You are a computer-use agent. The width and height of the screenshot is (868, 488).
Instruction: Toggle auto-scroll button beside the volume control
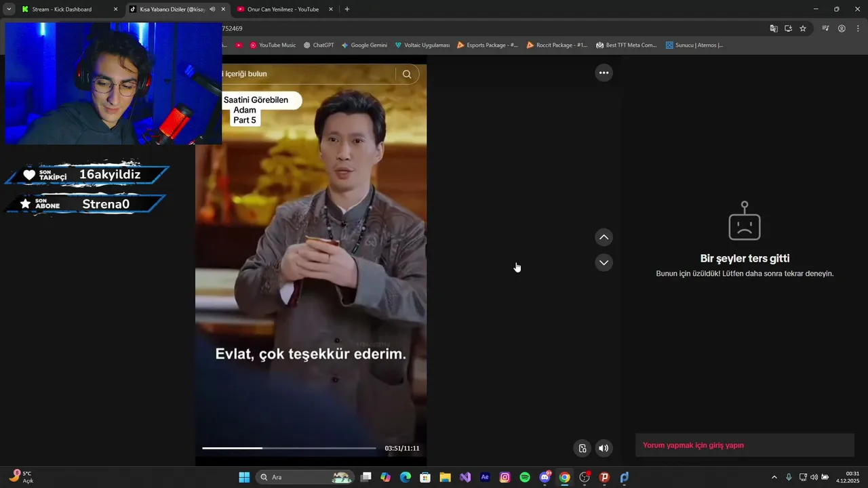pos(582,448)
